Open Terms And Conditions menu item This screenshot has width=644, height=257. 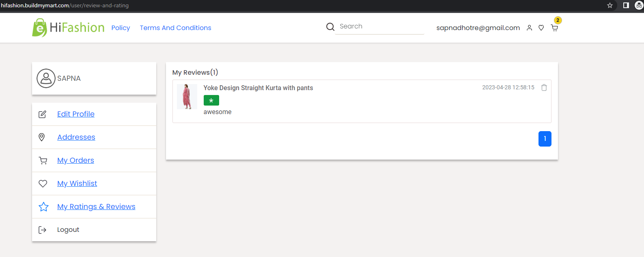[175, 28]
